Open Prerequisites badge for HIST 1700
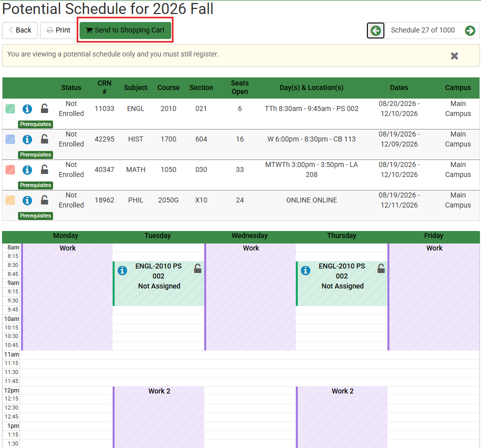 (36, 154)
